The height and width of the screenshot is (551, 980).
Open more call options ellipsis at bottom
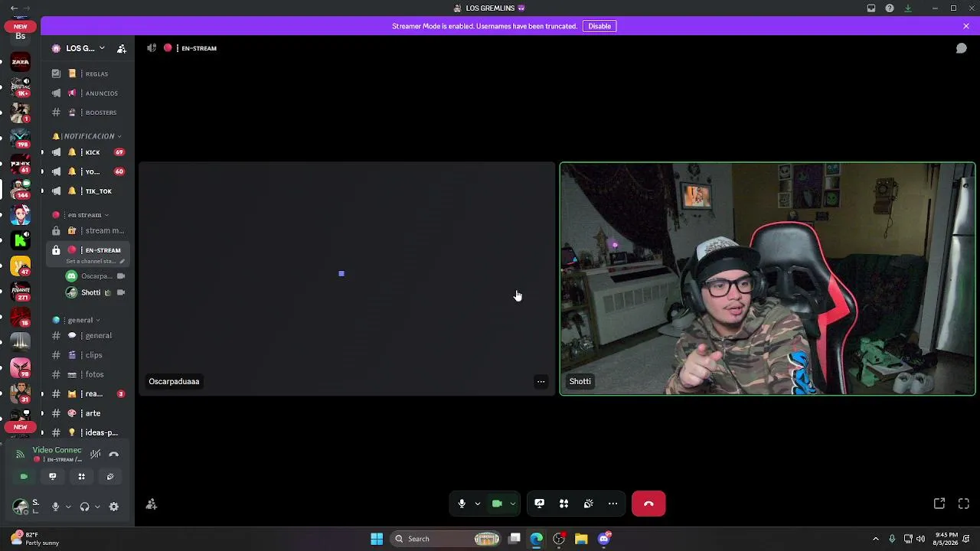click(612, 504)
